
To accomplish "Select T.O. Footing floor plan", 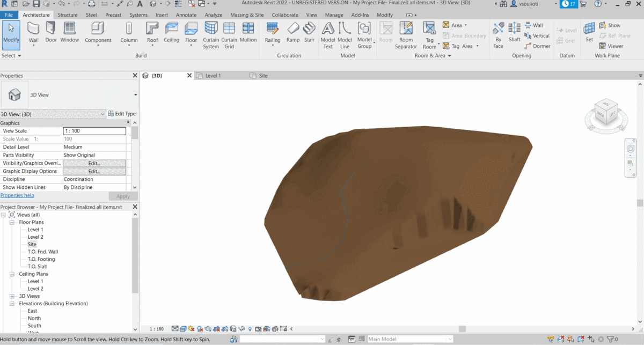I will tap(41, 259).
